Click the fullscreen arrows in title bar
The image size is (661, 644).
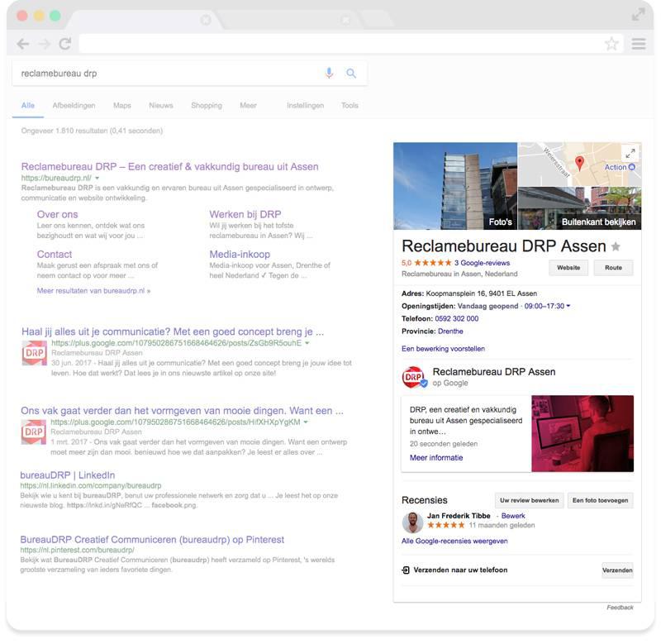638,15
